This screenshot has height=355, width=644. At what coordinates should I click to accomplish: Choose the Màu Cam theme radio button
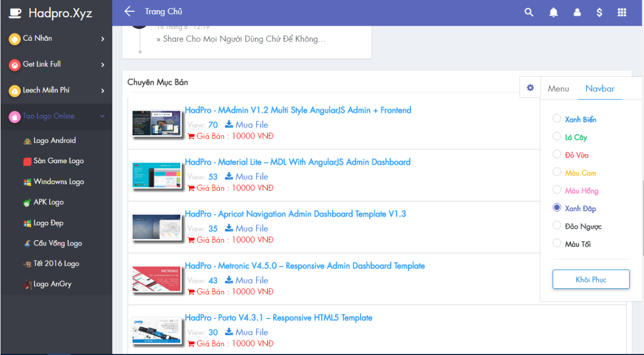[x=557, y=172]
